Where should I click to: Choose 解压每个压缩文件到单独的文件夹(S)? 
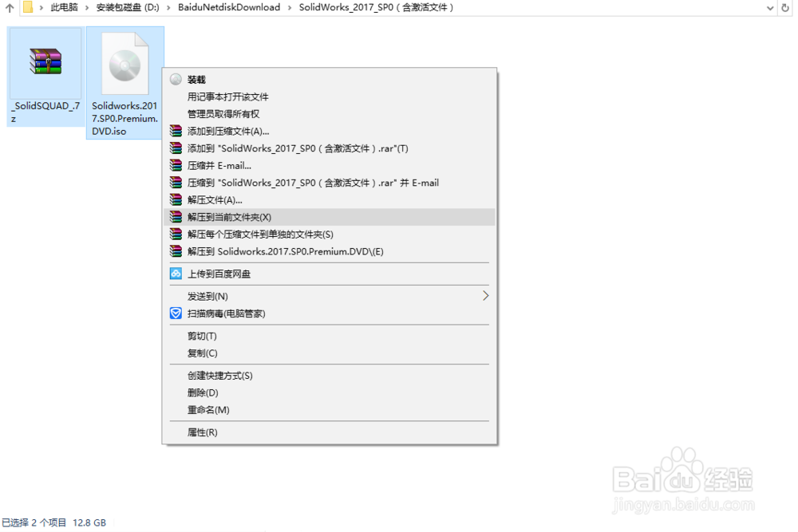pyautogui.click(x=330, y=234)
